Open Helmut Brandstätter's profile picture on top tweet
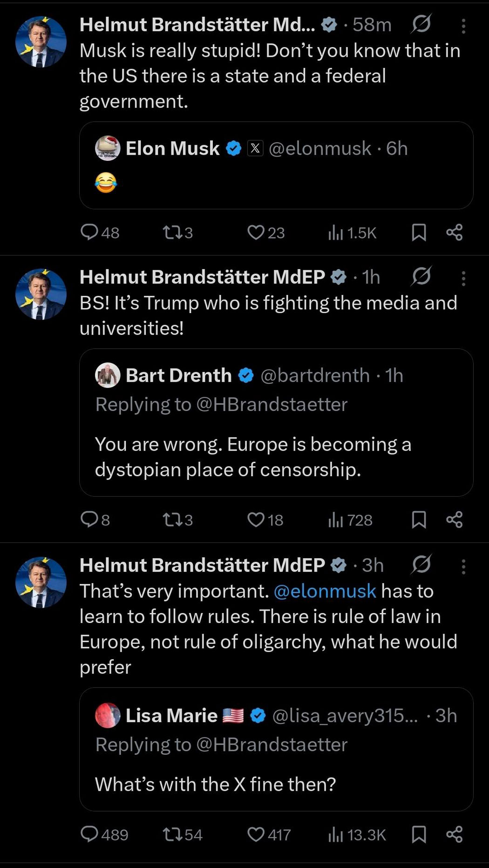489x868 pixels. (41, 42)
